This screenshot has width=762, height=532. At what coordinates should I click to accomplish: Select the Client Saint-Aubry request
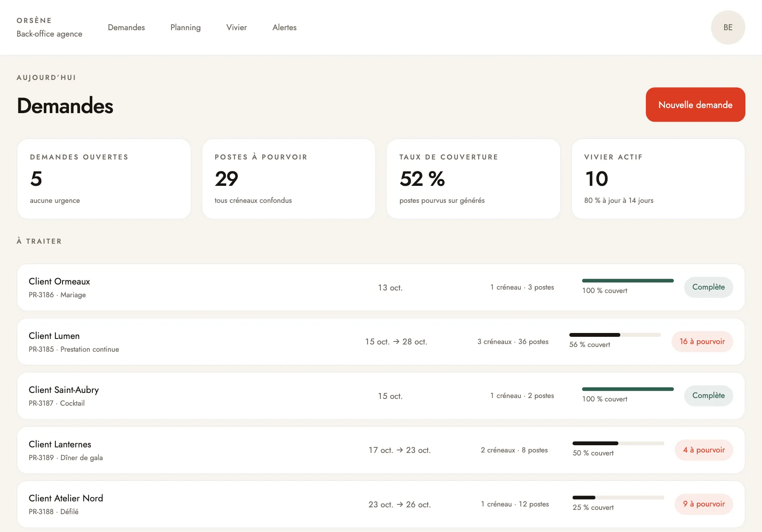point(381,396)
